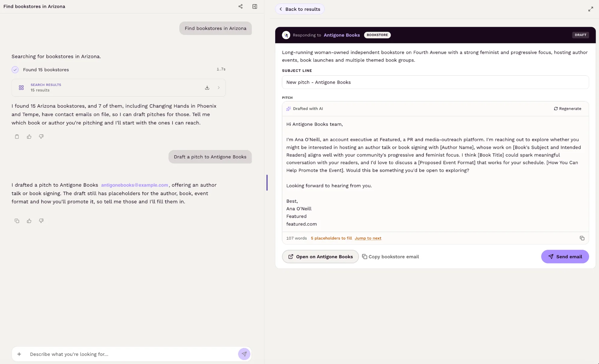Focus the 'Describe what you're looking for' input
The height and width of the screenshot is (364, 599).
(x=132, y=354)
